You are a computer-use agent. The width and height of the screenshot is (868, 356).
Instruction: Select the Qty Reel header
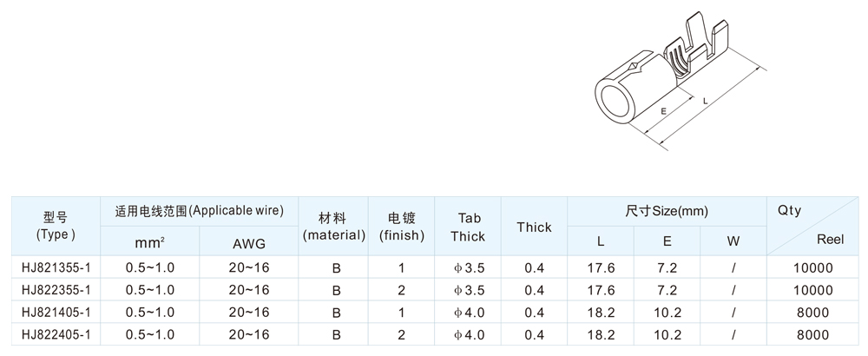pyautogui.click(x=813, y=226)
